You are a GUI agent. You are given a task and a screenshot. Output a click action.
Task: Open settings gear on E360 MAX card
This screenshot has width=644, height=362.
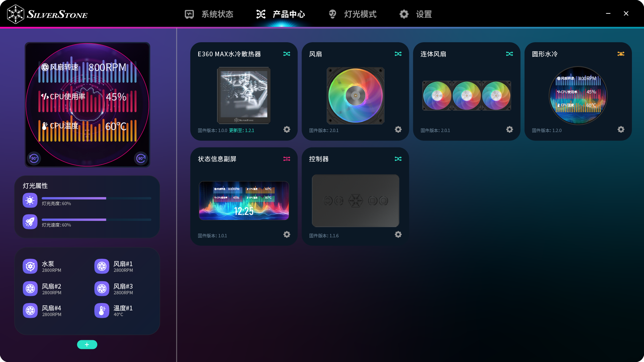(286, 129)
